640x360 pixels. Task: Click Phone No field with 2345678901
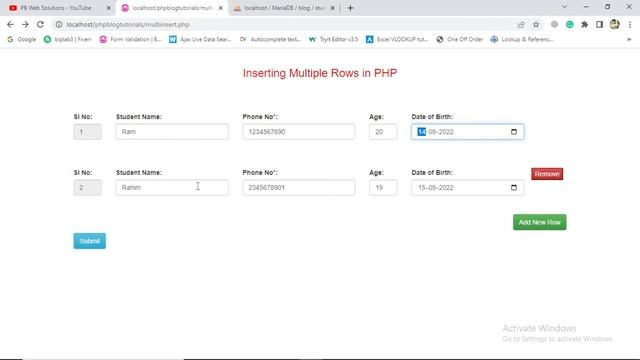298,187
